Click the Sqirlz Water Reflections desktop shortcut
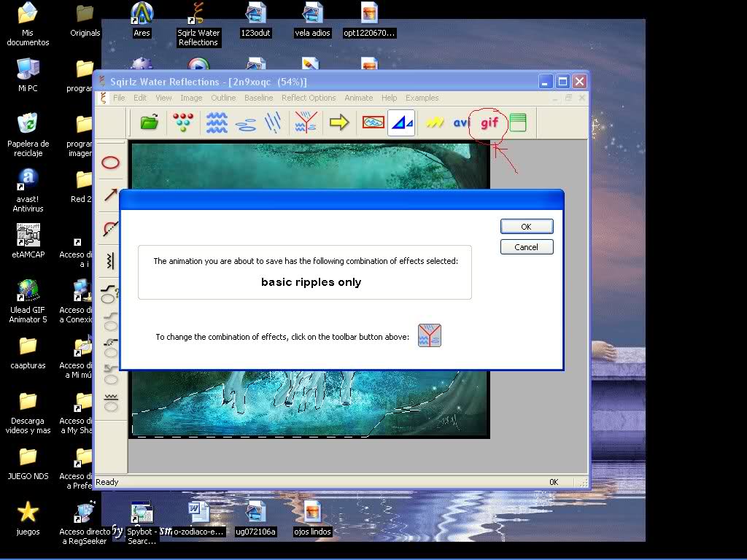Viewport: 747px width, 560px height. (x=198, y=24)
